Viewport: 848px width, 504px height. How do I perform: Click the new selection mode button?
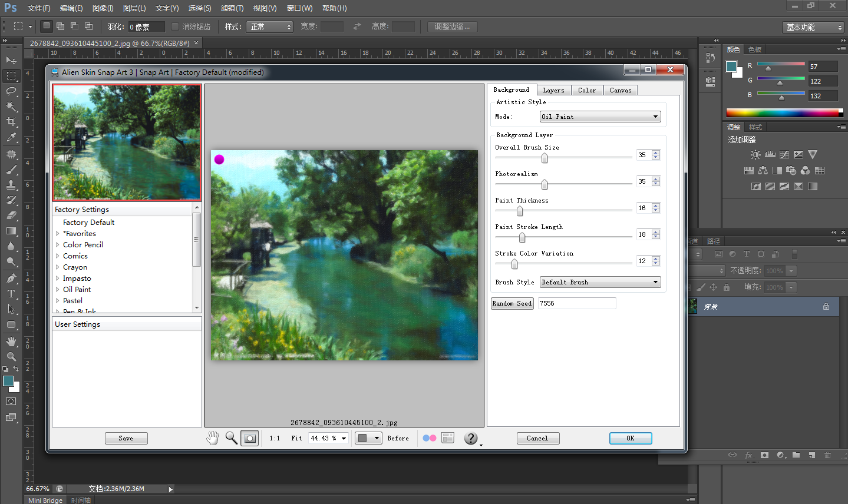[47, 26]
